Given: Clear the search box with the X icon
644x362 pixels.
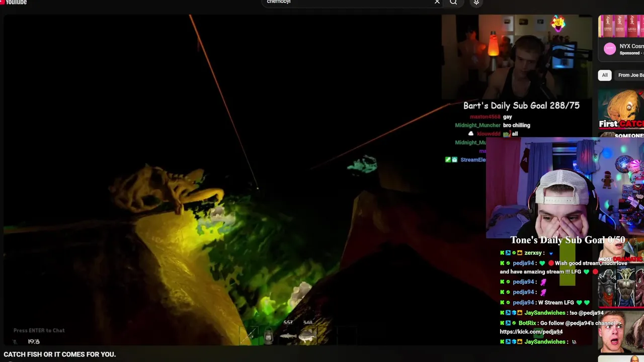Looking at the screenshot, I should [x=437, y=2].
